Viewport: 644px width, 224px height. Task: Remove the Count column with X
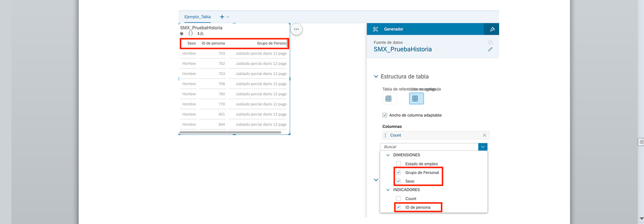484,136
